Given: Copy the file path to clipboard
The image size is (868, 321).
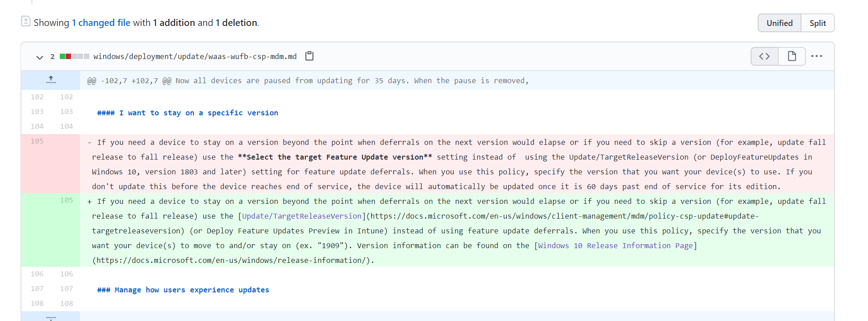Looking at the screenshot, I should pyautogui.click(x=309, y=56).
